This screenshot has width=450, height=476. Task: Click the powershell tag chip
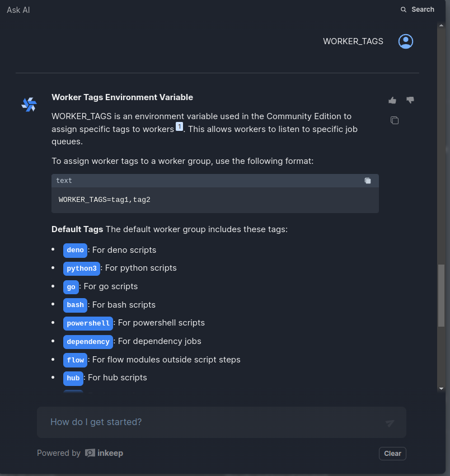[88, 323]
